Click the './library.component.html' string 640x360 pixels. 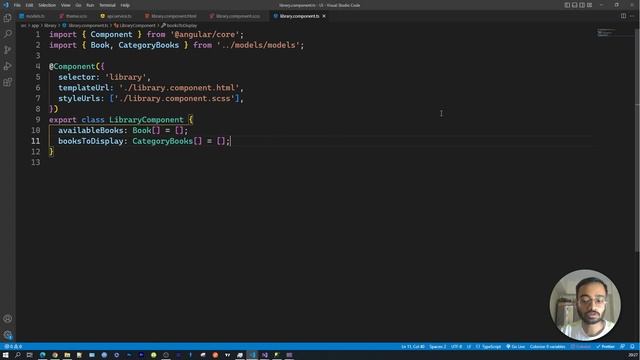pyautogui.click(x=179, y=88)
